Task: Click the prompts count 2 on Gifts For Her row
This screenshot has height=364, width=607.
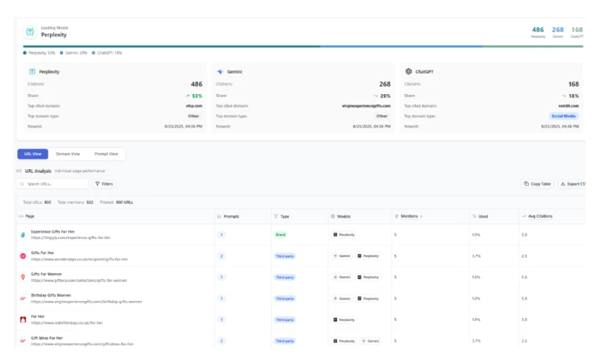Action: click(x=222, y=256)
